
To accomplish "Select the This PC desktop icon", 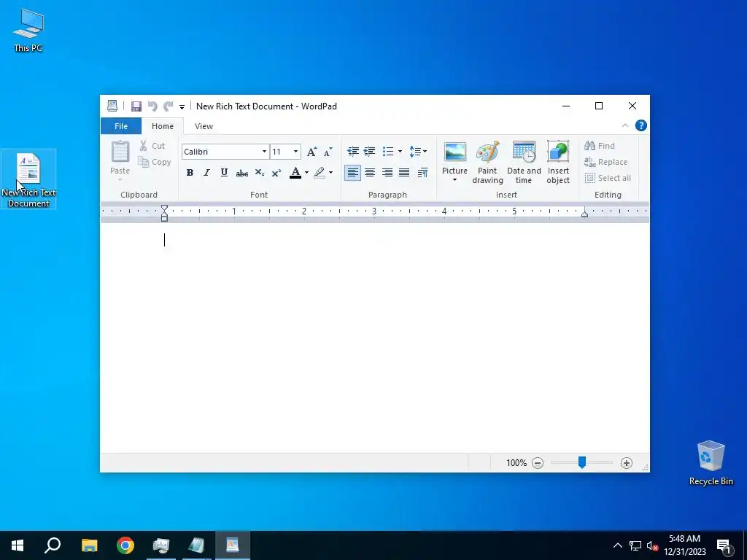I will coord(28,29).
